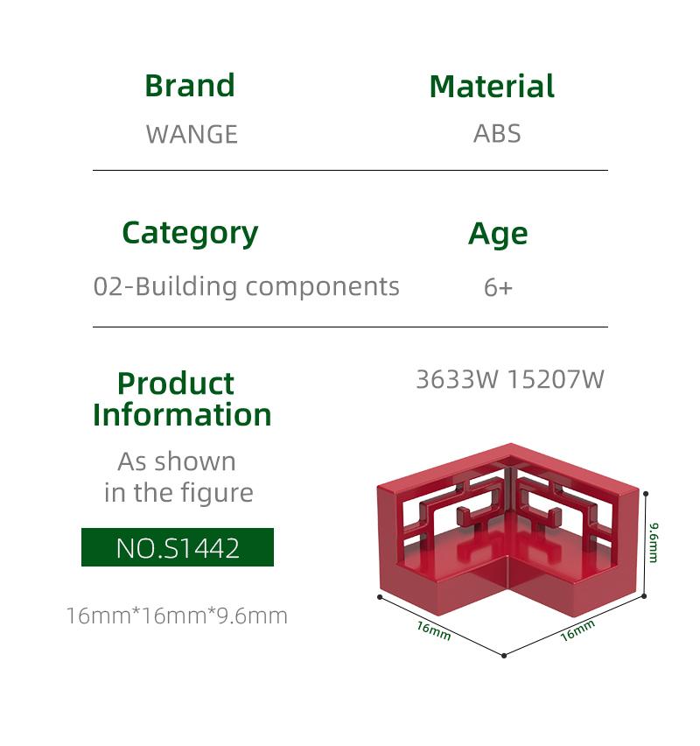Click the WANGE brand name
This screenshot has width=700, height=746.
click(192, 134)
